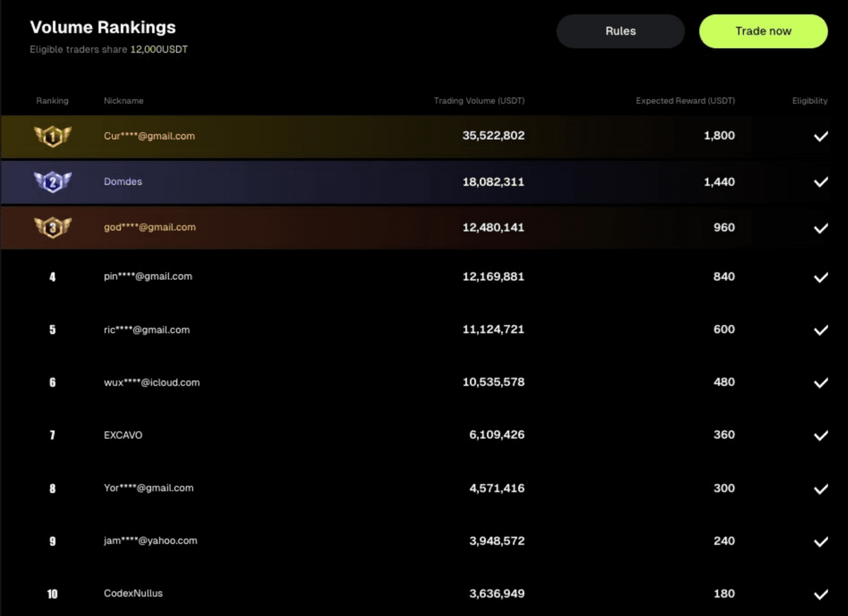Click trading volume 3,948,572
This screenshot has height=616, width=848.
pos(497,541)
